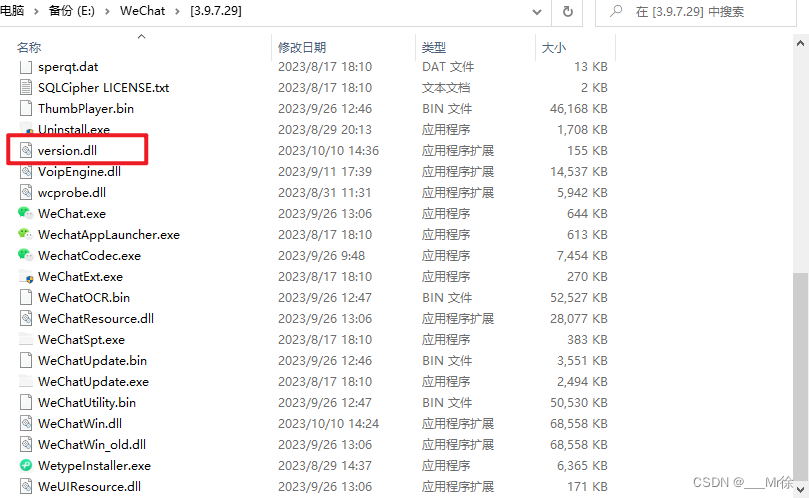This screenshot has width=809, height=498.
Task: Click the date 2023/8/29 20:13
Action: pyautogui.click(x=325, y=130)
